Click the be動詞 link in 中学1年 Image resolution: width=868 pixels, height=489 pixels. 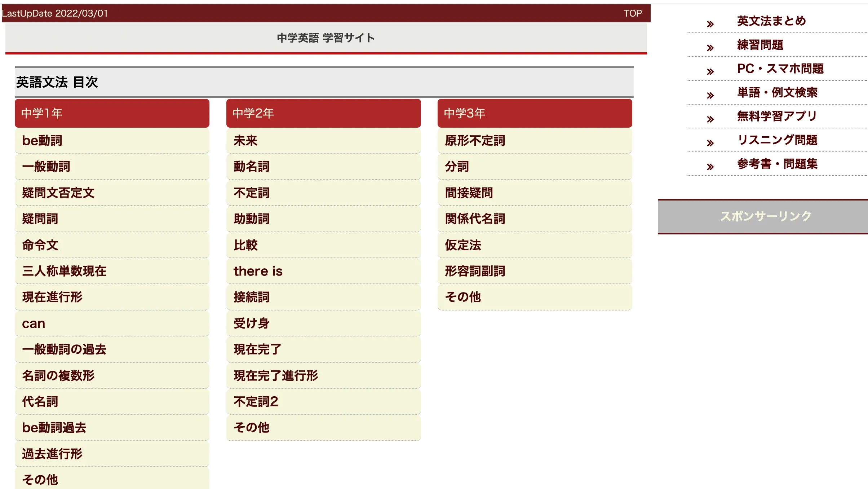(43, 141)
